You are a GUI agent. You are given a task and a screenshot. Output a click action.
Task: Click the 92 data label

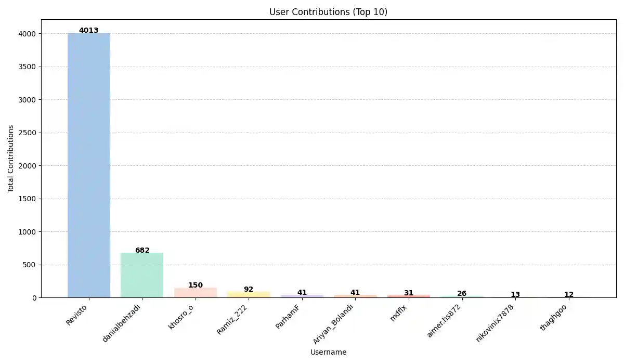tap(249, 289)
